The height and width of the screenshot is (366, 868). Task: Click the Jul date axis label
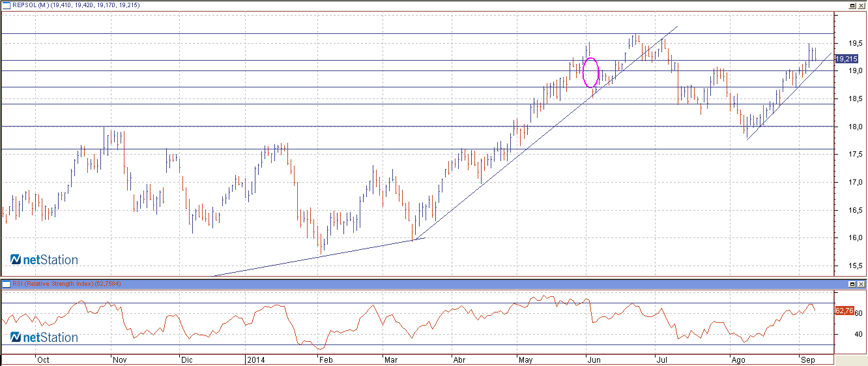click(662, 359)
